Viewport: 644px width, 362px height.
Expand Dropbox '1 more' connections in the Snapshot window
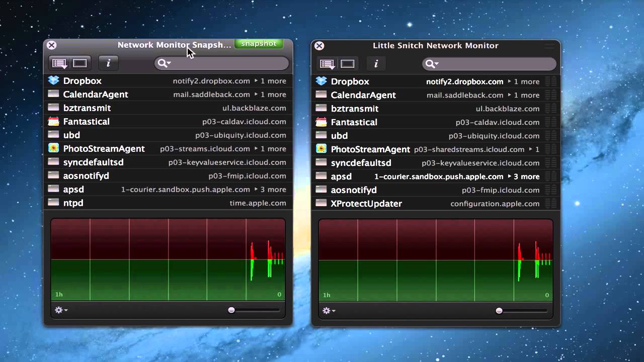(x=270, y=81)
